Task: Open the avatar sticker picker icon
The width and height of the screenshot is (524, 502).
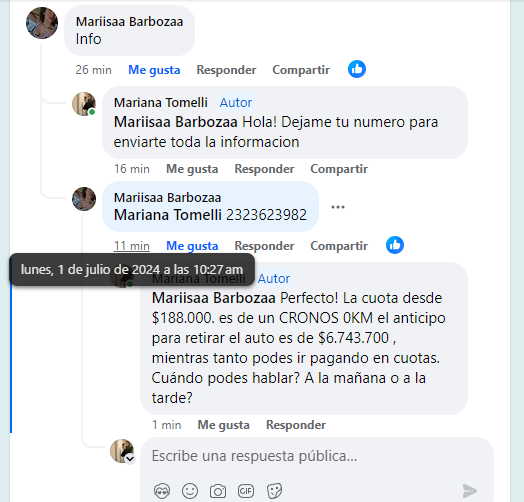Action: click(162, 491)
